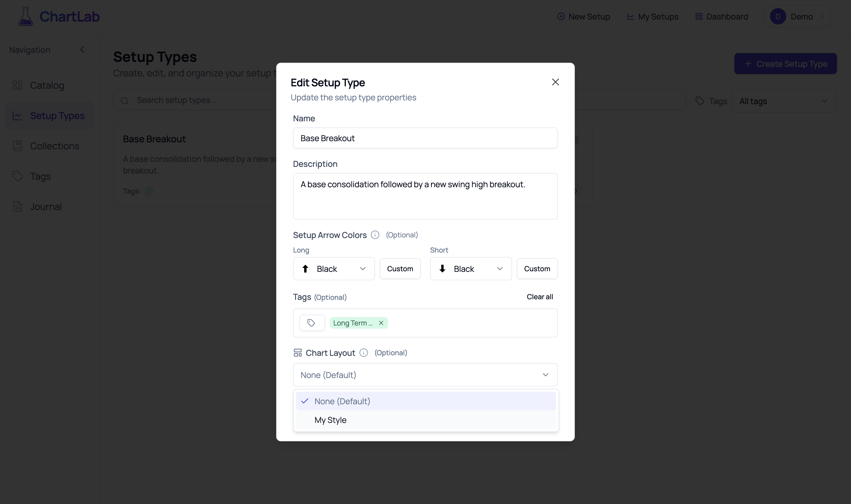
Task: Open the Demo user account menu
Action: (x=797, y=16)
